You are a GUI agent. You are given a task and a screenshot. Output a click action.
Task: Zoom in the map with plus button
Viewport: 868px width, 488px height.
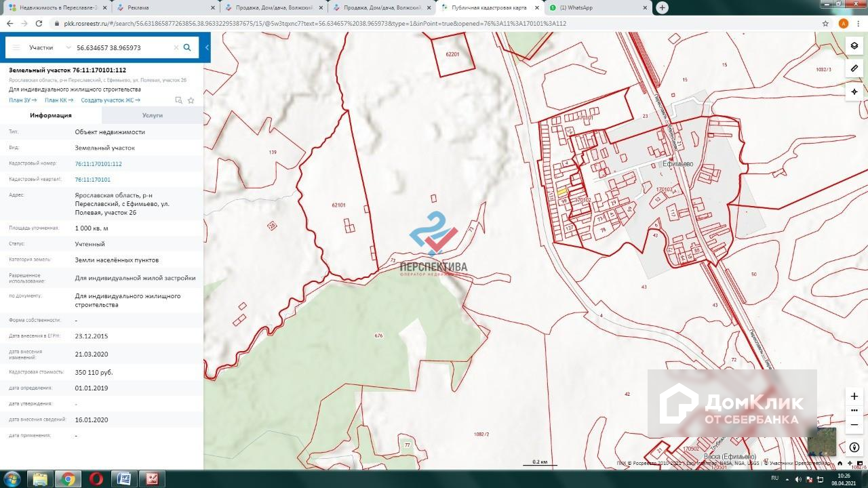(x=854, y=396)
